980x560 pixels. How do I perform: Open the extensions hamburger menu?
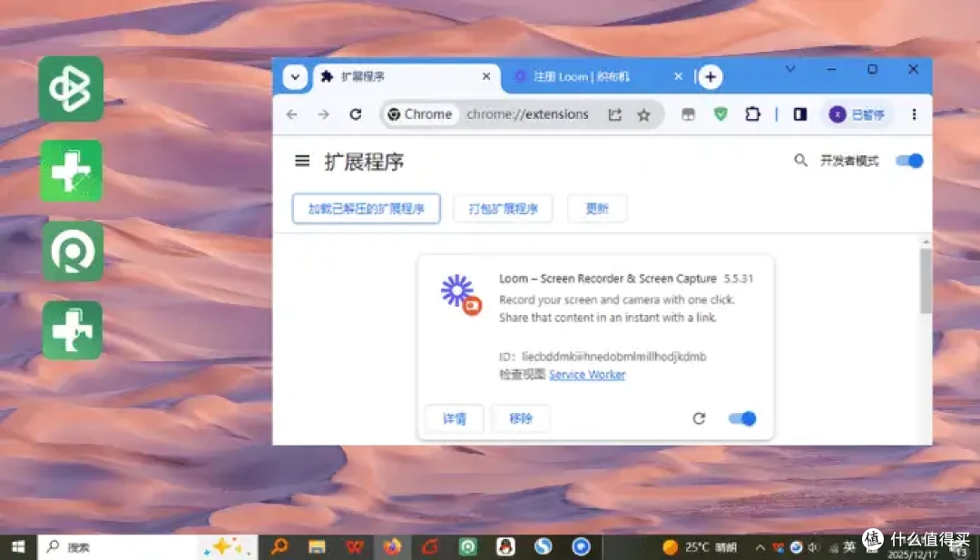tap(302, 162)
